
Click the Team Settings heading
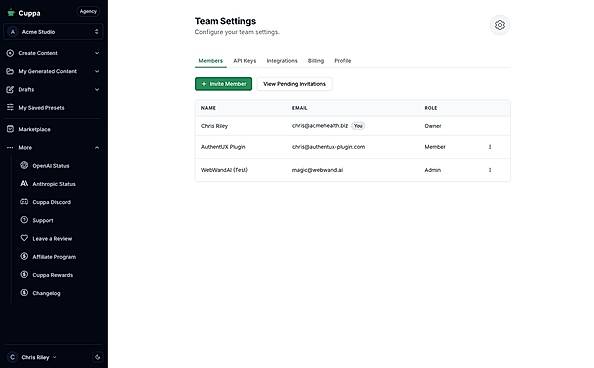tap(225, 21)
